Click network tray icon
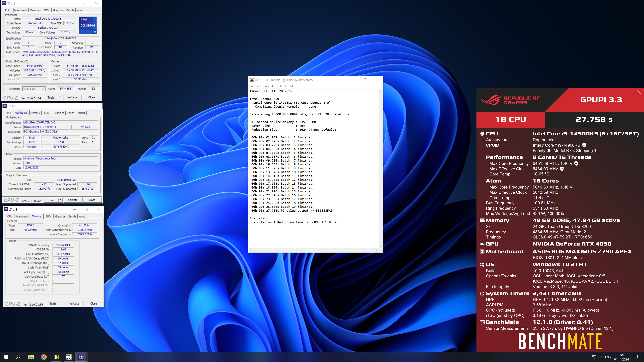Screen dimensions: 644x362 click(x=594, y=357)
